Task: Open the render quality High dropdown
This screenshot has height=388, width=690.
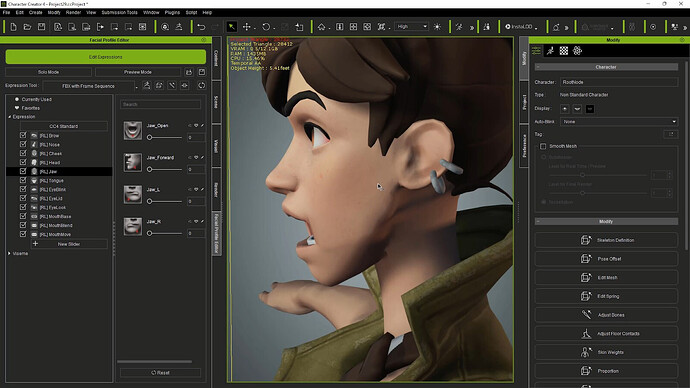Action: [x=411, y=27]
